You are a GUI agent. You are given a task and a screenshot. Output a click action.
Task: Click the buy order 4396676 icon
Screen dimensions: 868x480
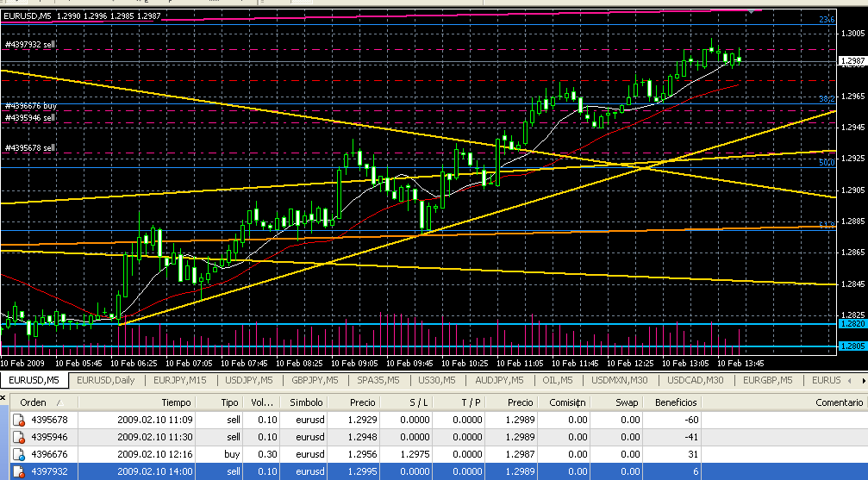(x=17, y=453)
